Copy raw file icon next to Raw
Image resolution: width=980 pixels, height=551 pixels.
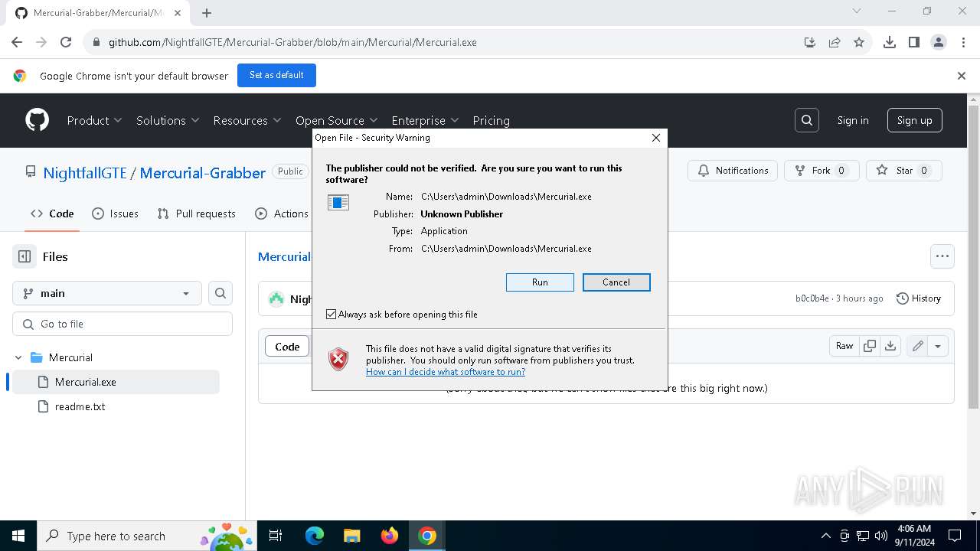pyautogui.click(x=870, y=346)
